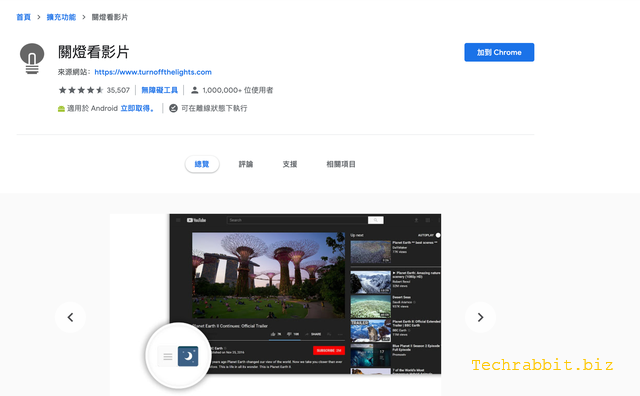Viewport: 640px width, 396px height.
Task: Open the turnoffthelights.com website link
Action: click(x=153, y=72)
